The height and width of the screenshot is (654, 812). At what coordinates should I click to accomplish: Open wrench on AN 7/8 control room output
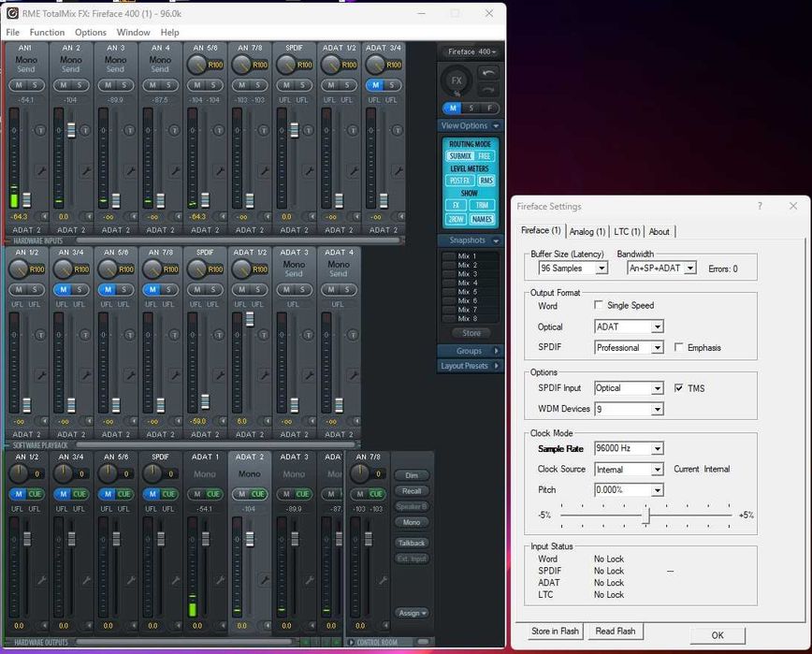383,580
